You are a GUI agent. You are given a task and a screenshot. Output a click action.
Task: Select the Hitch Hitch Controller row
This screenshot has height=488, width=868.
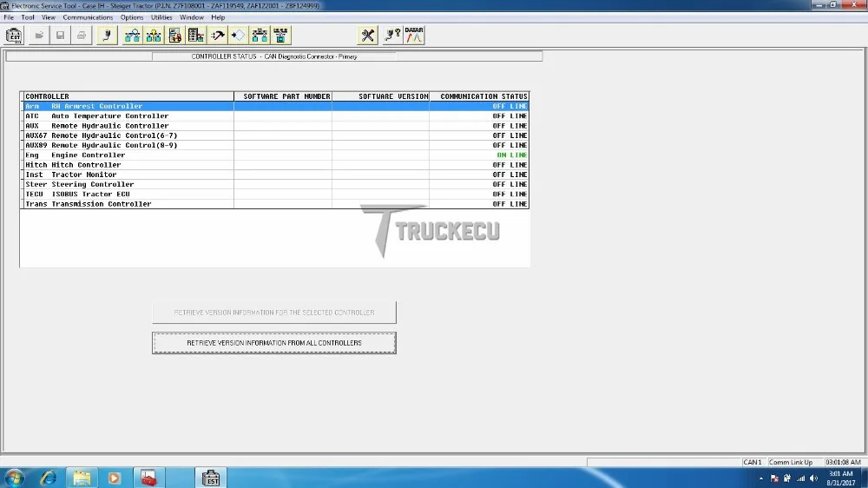275,165
